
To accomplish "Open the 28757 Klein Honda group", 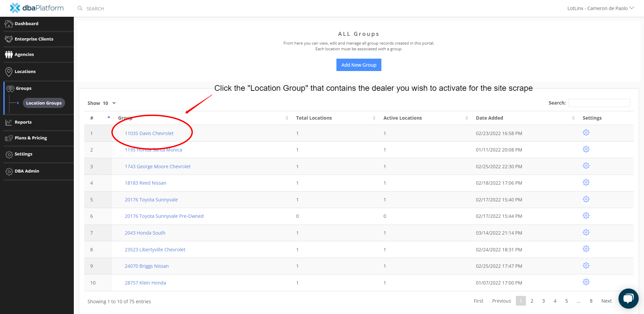I will tap(145, 283).
